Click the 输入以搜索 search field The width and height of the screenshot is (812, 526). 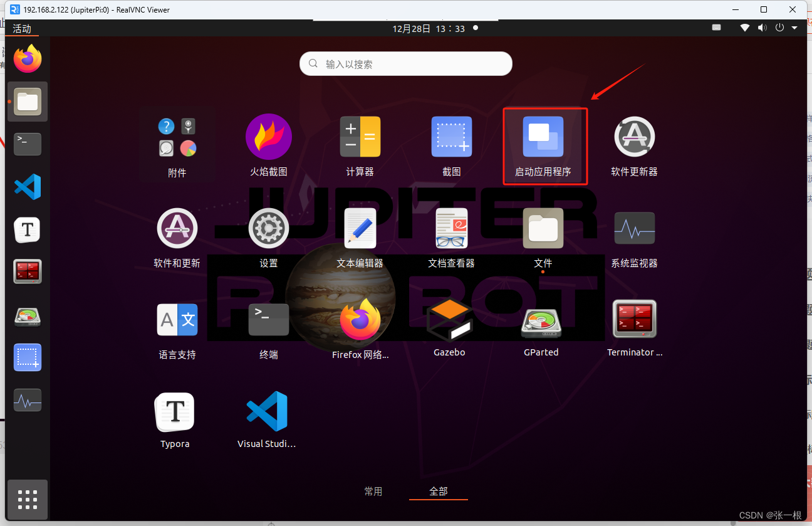[x=406, y=64]
